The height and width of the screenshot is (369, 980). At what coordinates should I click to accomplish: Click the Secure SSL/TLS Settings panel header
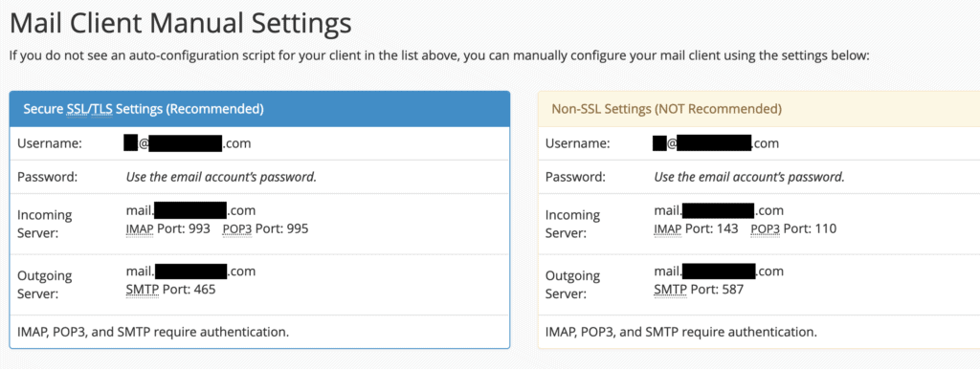point(259,109)
